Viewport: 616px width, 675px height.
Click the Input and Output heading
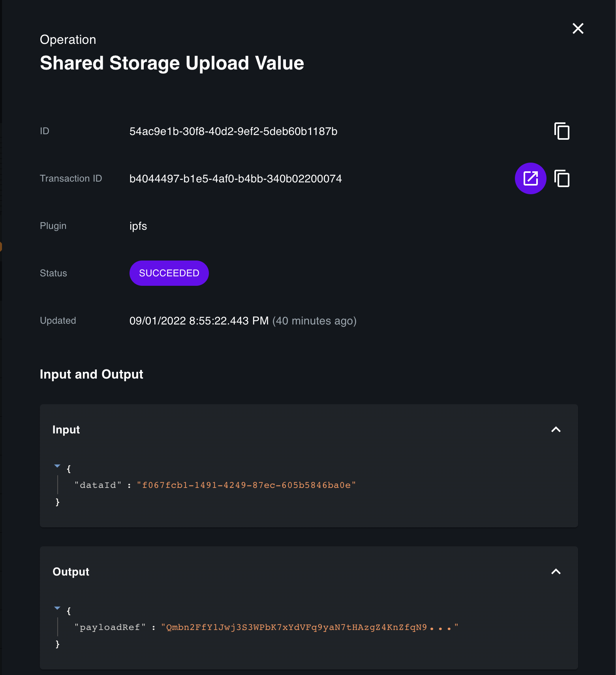click(x=91, y=374)
